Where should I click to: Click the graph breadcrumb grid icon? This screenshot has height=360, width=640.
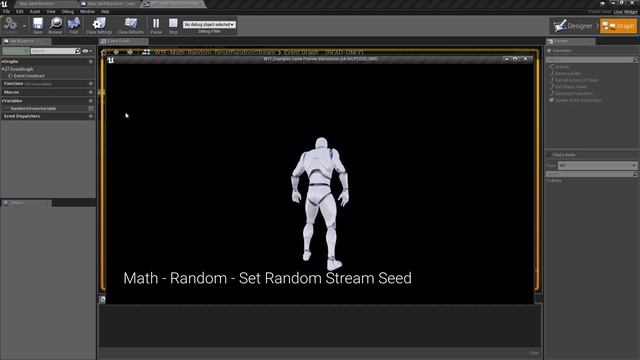[x=146, y=52]
